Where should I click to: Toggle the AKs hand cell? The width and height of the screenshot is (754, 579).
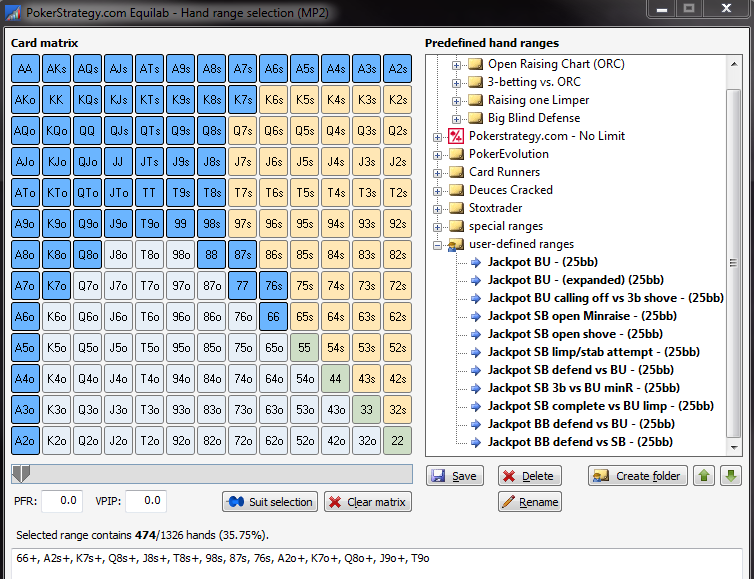[56, 69]
